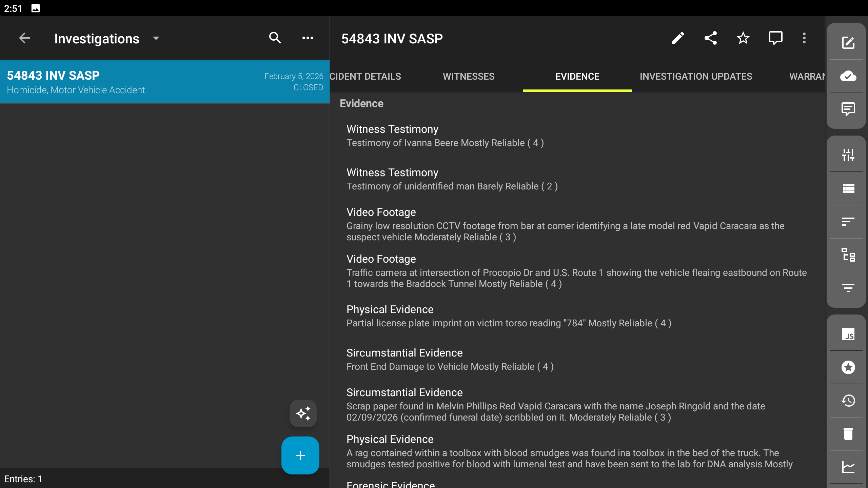Open the Investigation Updates tab
This screenshot has height=488, width=868.
coord(696,77)
